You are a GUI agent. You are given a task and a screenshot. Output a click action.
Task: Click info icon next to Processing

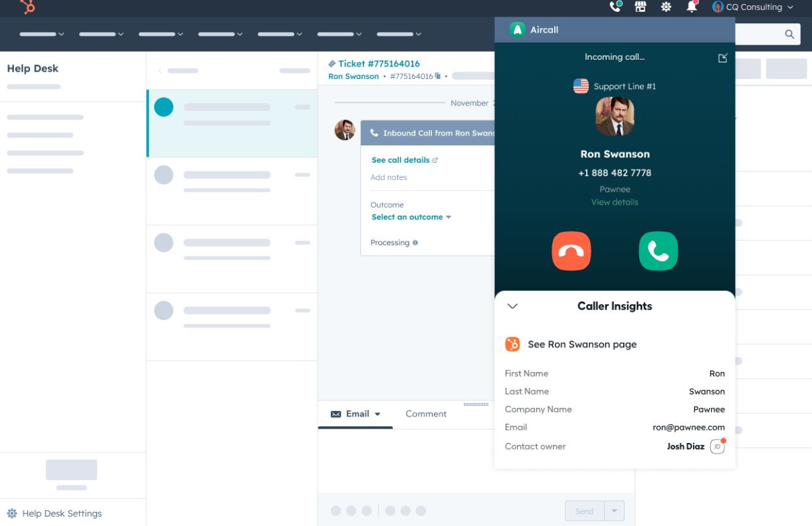click(x=415, y=243)
